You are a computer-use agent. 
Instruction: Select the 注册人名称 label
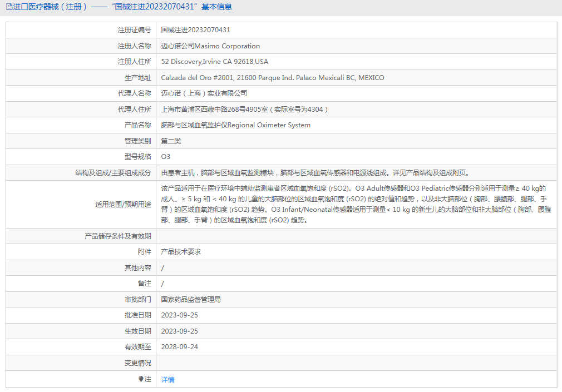pyautogui.click(x=135, y=46)
